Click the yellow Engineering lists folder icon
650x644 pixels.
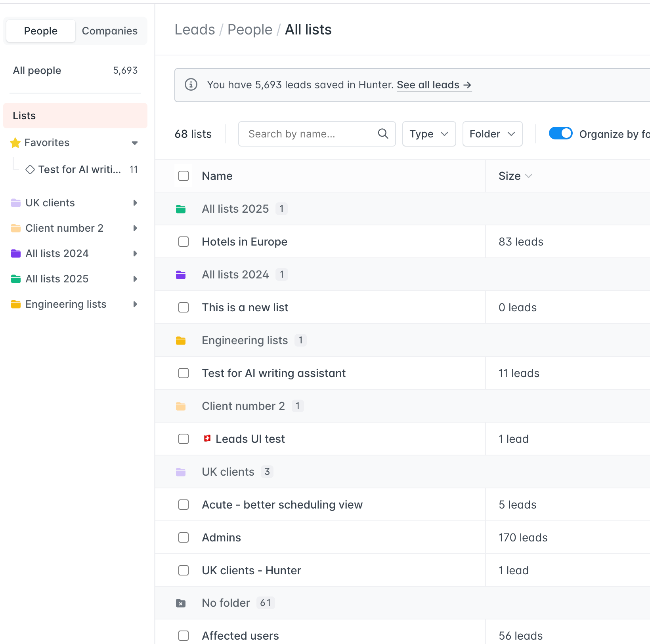[x=181, y=340]
